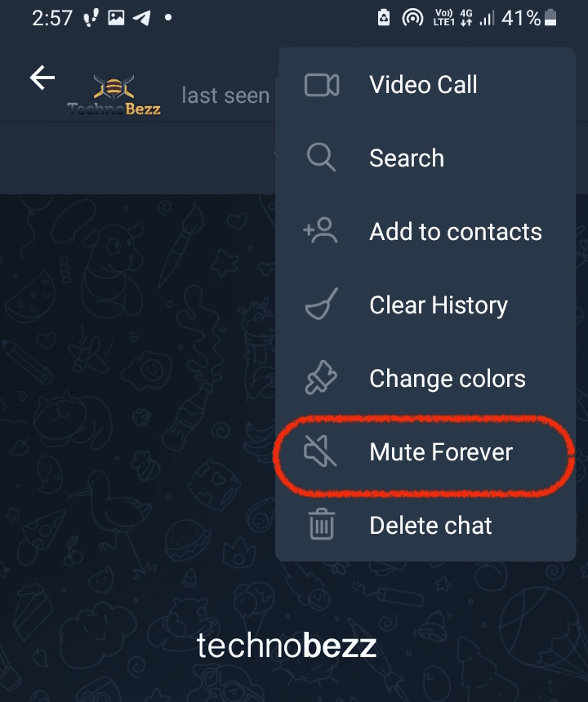Open the TechnoBezz profile avatar

point(114,95)
